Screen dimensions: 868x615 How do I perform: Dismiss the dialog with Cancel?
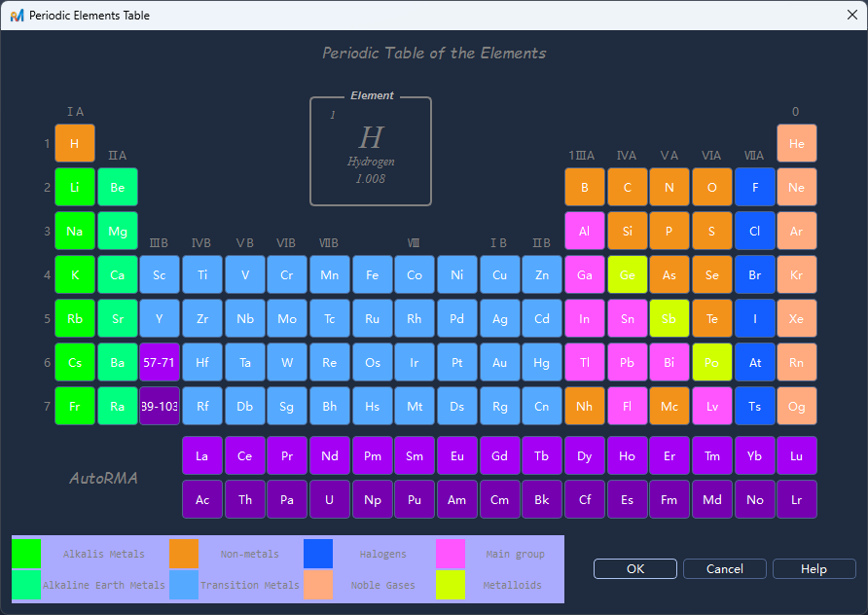[725, 568]
